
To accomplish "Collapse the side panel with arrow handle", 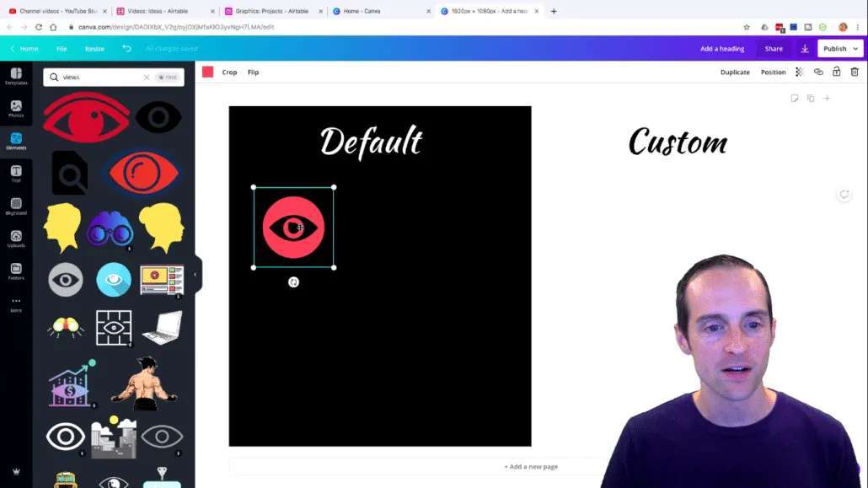I will click(196, 274).
